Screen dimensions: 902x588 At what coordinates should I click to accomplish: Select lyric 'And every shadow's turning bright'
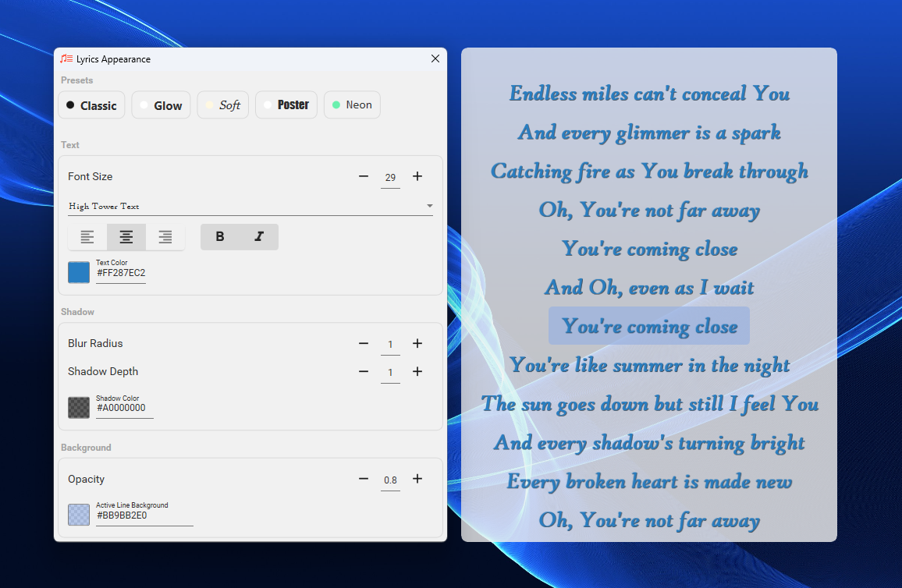649,443
